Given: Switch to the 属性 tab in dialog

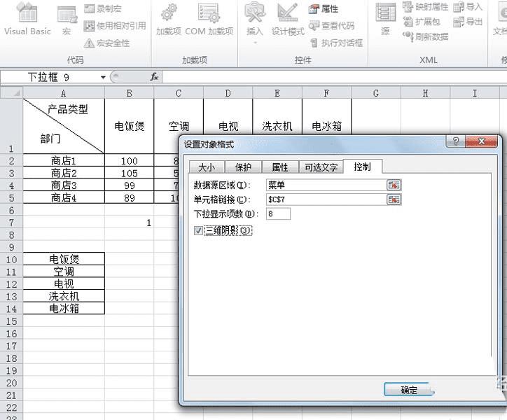Looking at the screenshot, I should [x=280, y=167].
